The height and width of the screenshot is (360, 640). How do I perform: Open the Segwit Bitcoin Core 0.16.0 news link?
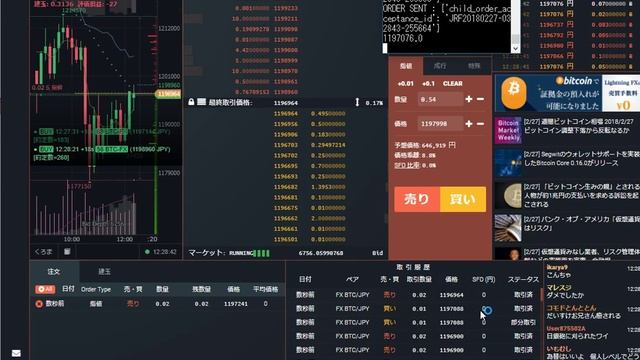pyautogui.click(x=581, y=158)
